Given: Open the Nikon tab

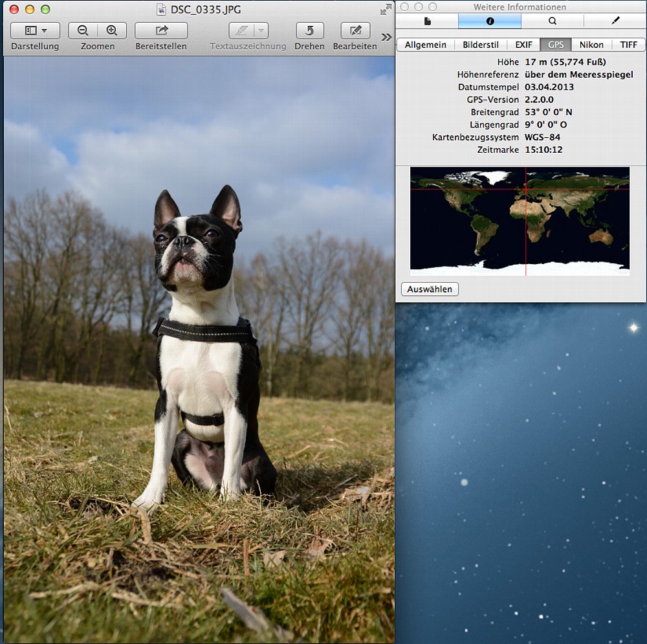Looking at the screenshot, I should [x=591, y=45].
